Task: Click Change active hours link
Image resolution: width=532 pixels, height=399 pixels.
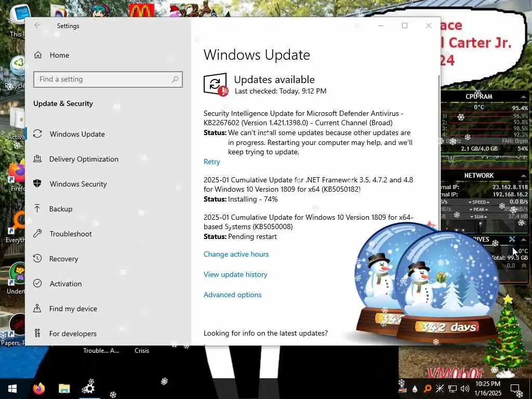Action: [236, 254]
